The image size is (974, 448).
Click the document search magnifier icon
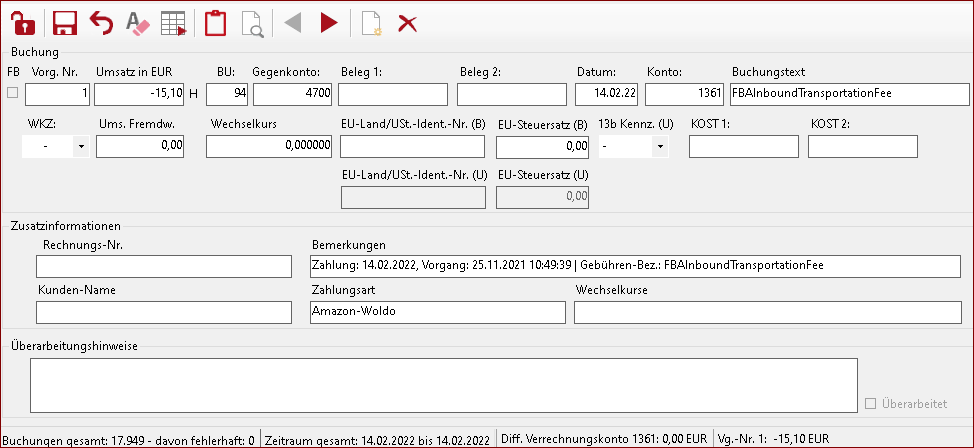pos(252,24)
